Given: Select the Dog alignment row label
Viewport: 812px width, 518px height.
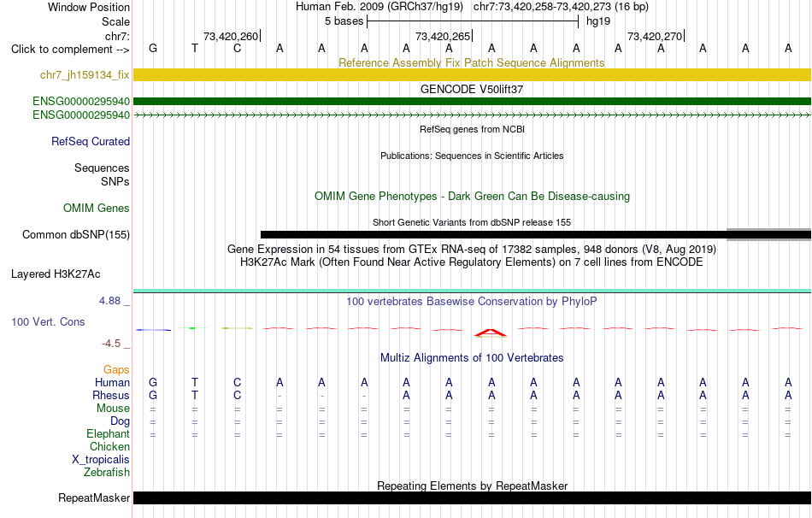Looking at the screenshot, I should [x=120, y=421].
